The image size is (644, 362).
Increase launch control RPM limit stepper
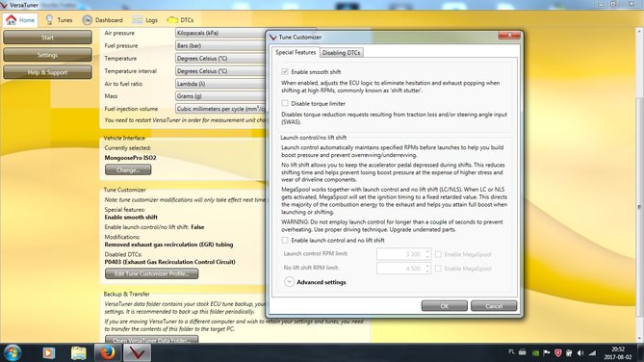pos(427,251)
